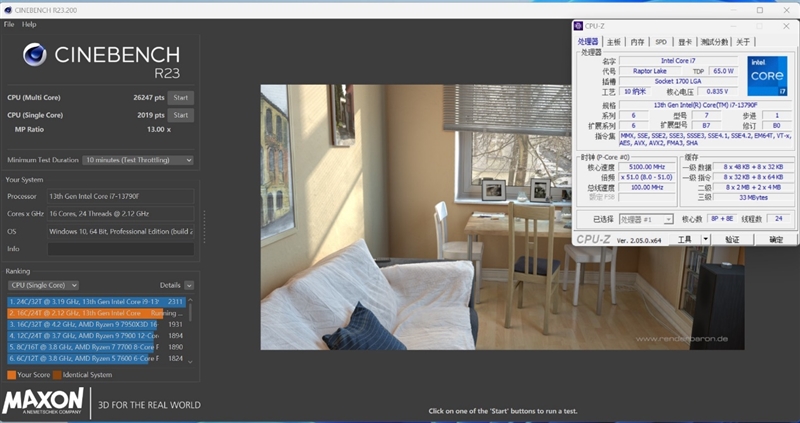Click the 2019 pts single core score
Image resolution: width=800 pixels, height=423 pixels.
point(151,115)
